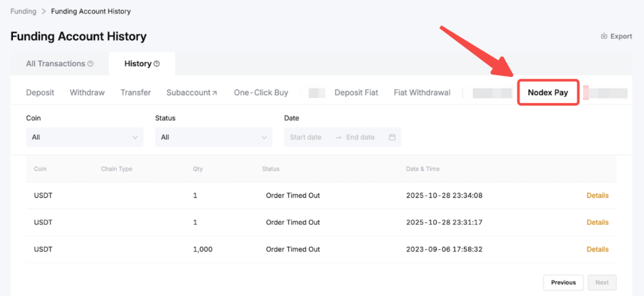The width and height of the screenshot is (644, 296).
Task: Open Details for 1,000 USDT order
Action: tap(597, 249)
